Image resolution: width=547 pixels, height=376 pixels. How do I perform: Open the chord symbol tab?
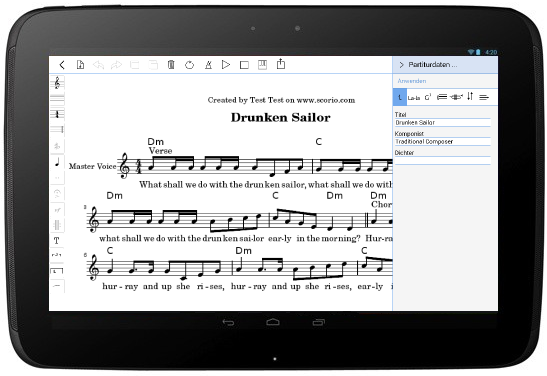tap(428, 97)
